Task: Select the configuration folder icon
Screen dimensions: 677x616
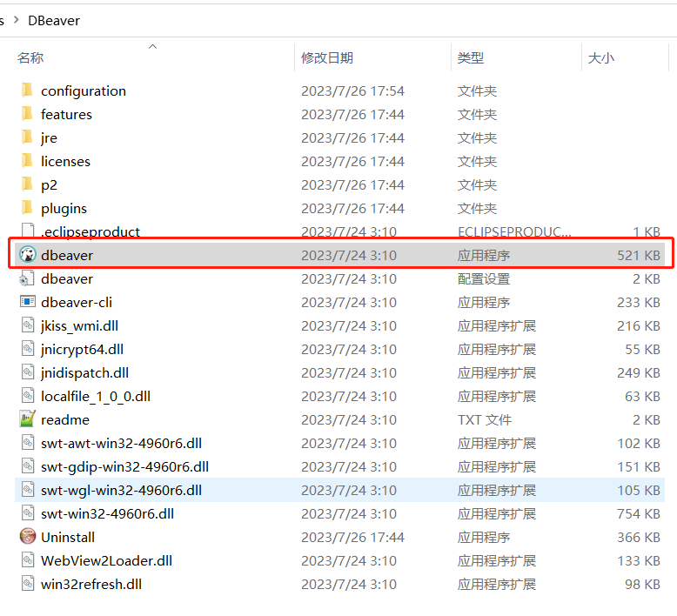Action: (x=27, y=90)
